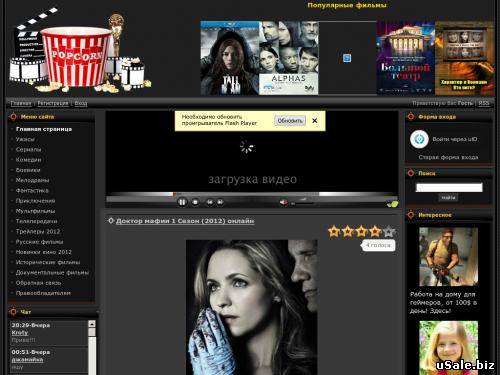Click the 4 голоса vote count bubble
Screen dimensions: 500x375
coord(378,245)
